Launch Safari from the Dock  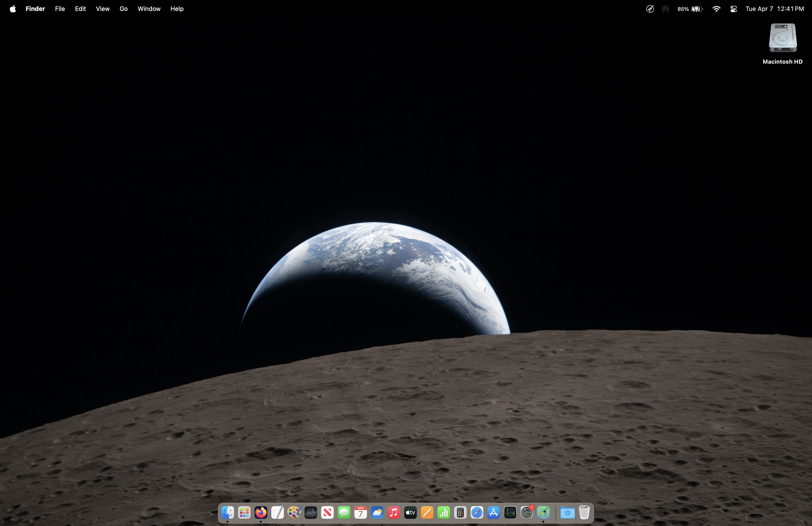[477, 512]
